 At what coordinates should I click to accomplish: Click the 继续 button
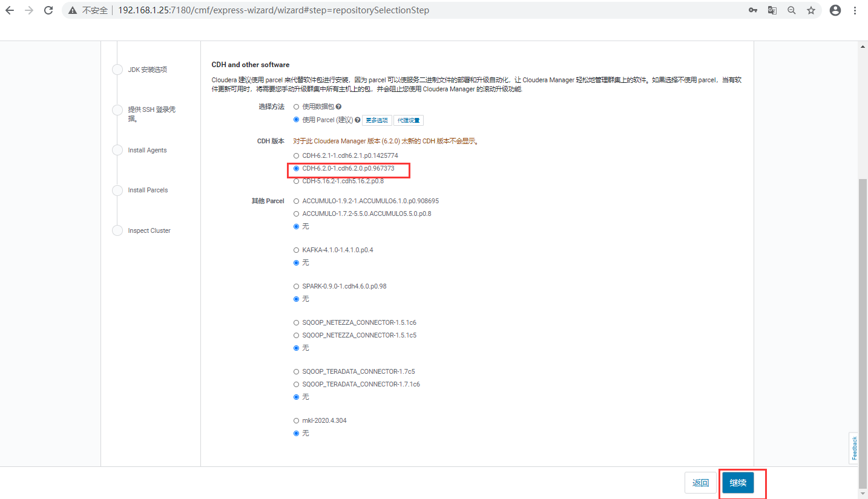[x=738, y=483]
